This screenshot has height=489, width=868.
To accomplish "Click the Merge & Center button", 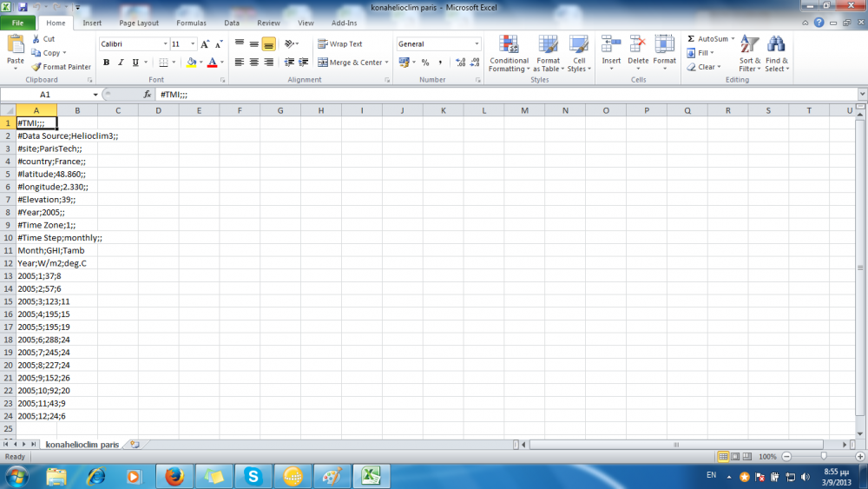I will click(x=352, y=63).
